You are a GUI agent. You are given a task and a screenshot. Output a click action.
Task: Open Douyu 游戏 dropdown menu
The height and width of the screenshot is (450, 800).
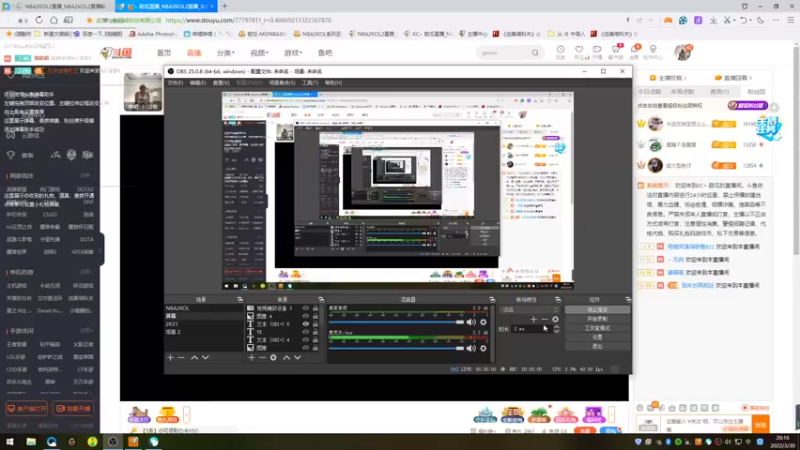tap(293, 53)
